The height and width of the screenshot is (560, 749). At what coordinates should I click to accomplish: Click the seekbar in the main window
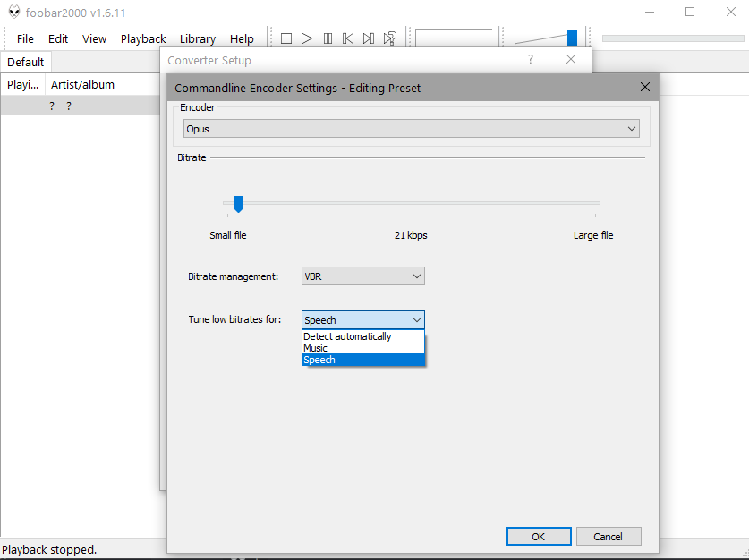673,38
